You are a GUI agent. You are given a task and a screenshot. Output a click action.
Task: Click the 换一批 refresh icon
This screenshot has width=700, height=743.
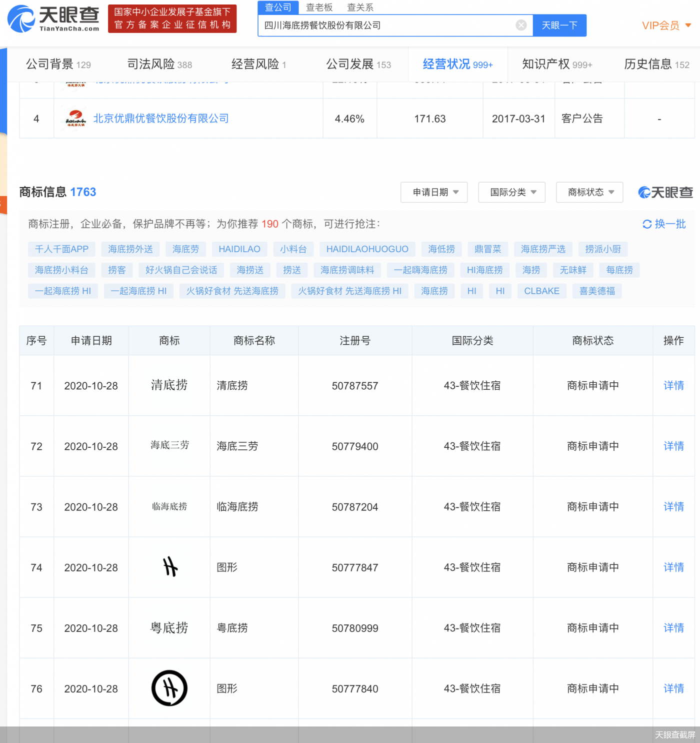[647, 224]
